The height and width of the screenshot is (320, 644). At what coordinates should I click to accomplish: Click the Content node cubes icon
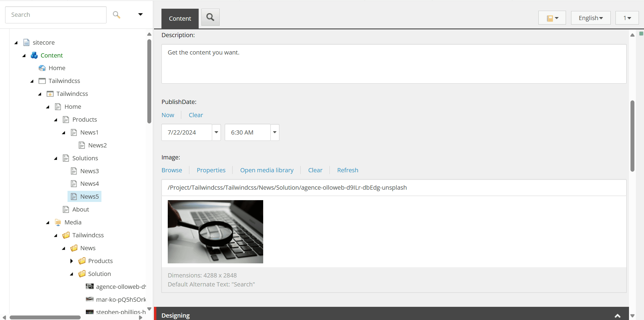34,55
